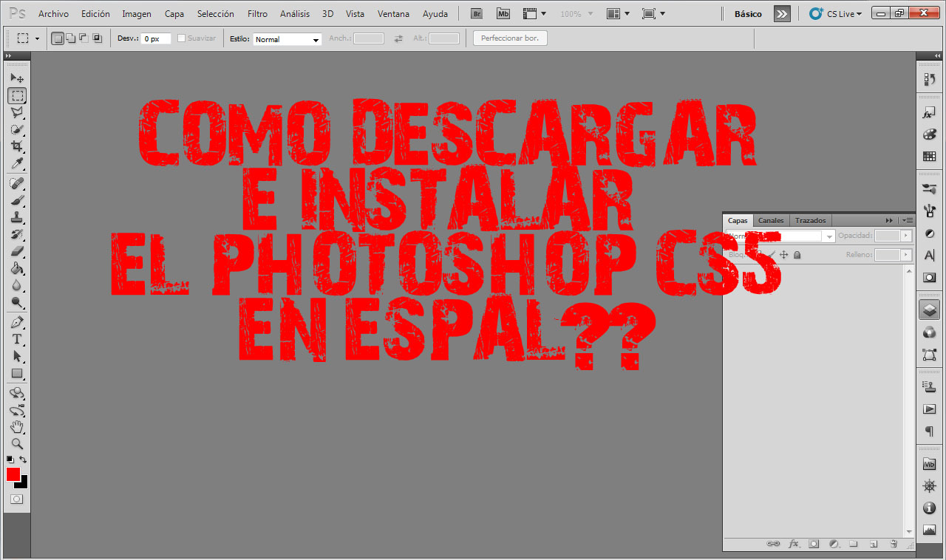Click the link layers chain icon
The width and height of the screenshot is (946, 560).
773,544
